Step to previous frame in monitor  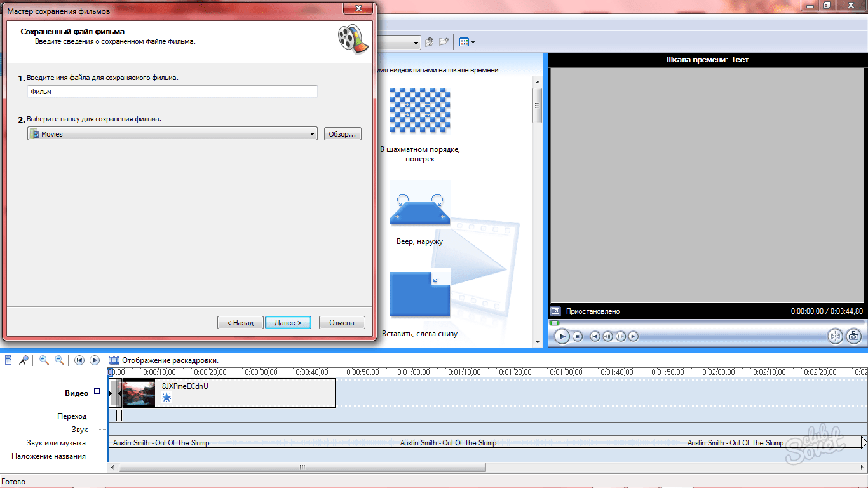point(608,336)
